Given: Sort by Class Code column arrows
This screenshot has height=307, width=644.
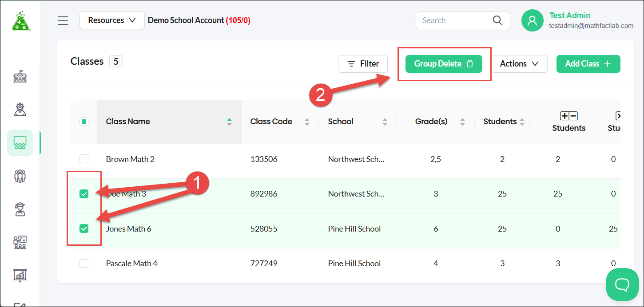Looking at the screenshot, I should click(307, 122).
